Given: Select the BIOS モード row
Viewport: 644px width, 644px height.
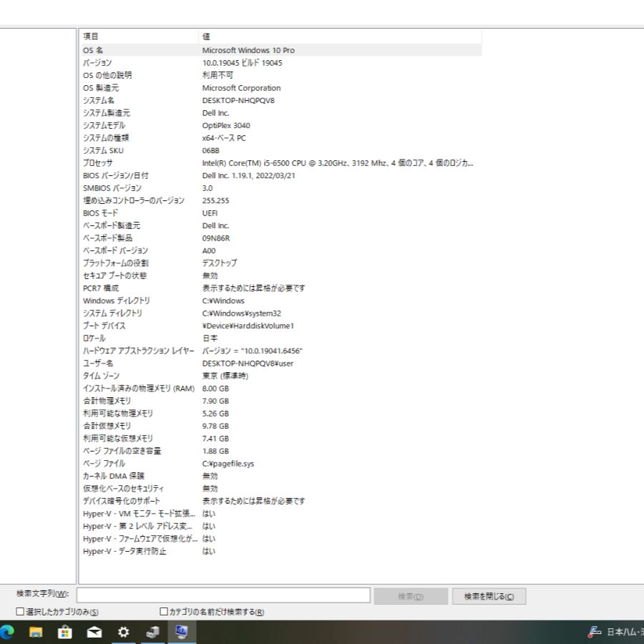Looking at the screenshot, I should (x=100, y=213).
